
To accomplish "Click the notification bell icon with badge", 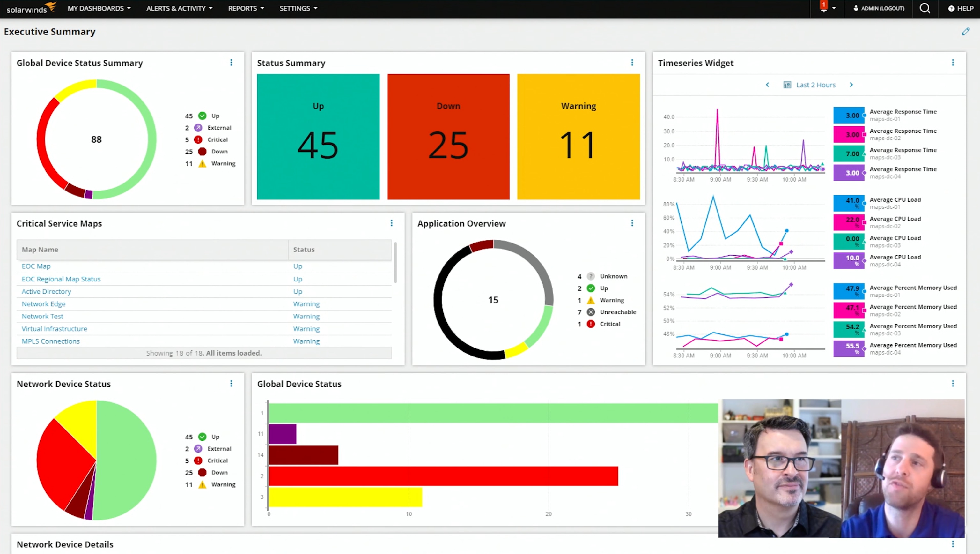I will pos(824,8).
